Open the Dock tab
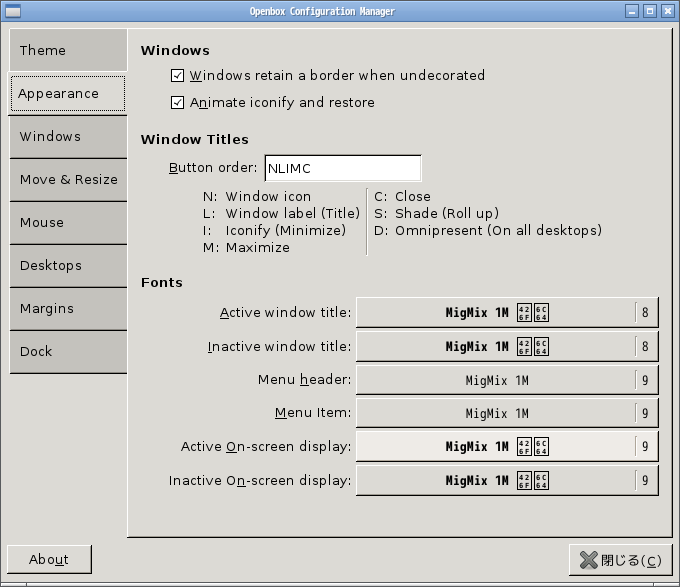 click(69, 351)
